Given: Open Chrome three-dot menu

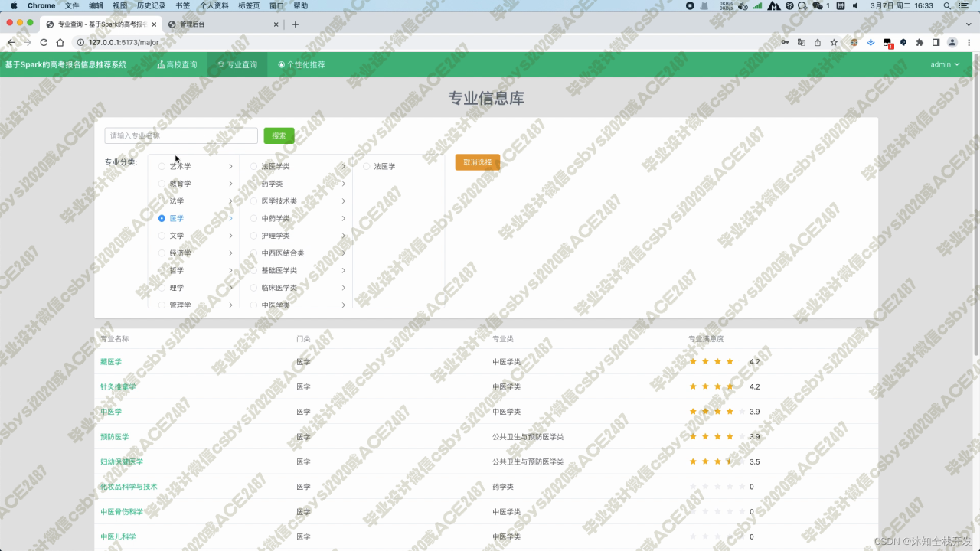Looking at the screenshot, I should 969,43.
